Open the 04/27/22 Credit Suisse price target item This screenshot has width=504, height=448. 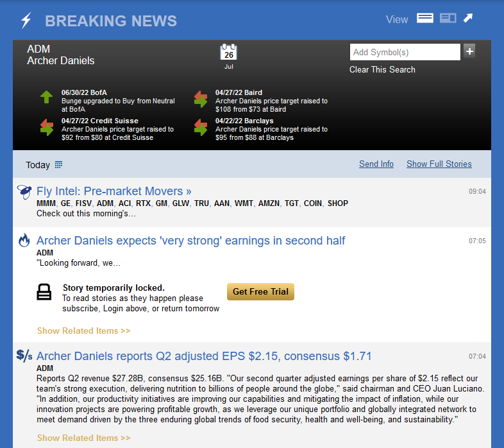117,129
